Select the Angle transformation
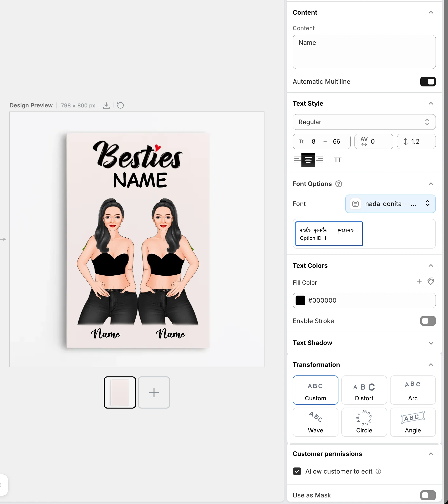 pos(413,422)
